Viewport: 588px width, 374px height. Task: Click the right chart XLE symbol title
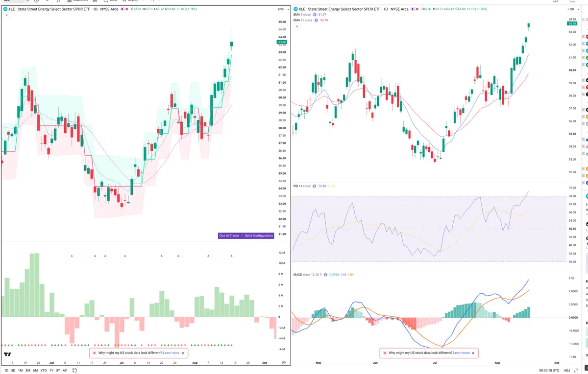pyautogui.click(x=352, y=9)
